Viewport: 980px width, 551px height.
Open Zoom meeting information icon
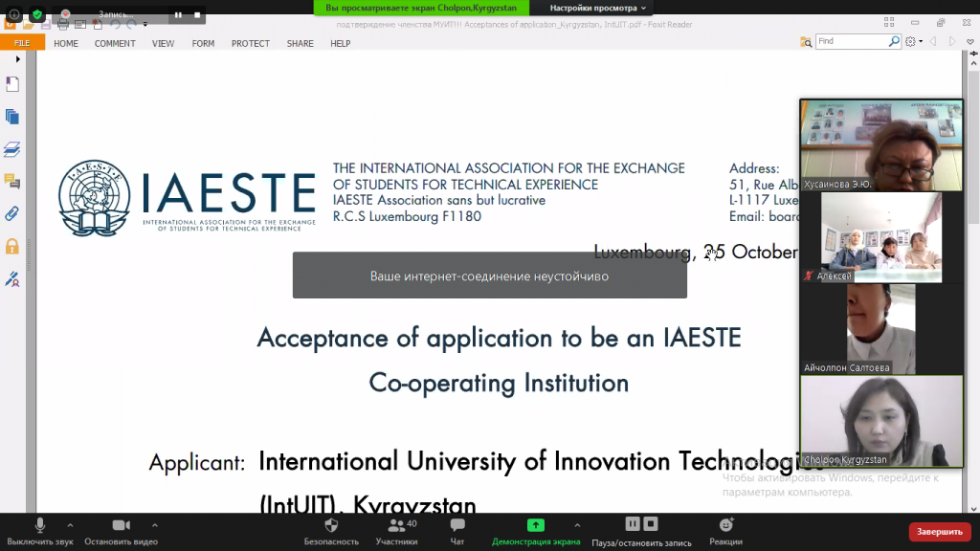[13, 14]
